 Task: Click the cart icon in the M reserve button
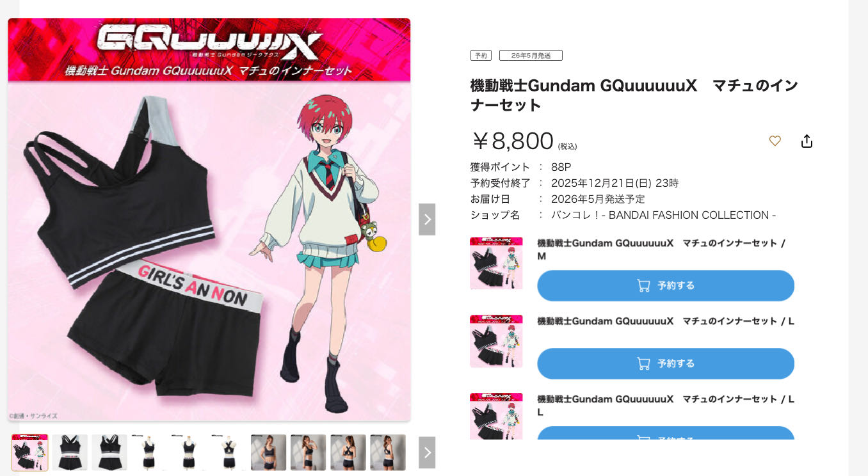[643, 285]
